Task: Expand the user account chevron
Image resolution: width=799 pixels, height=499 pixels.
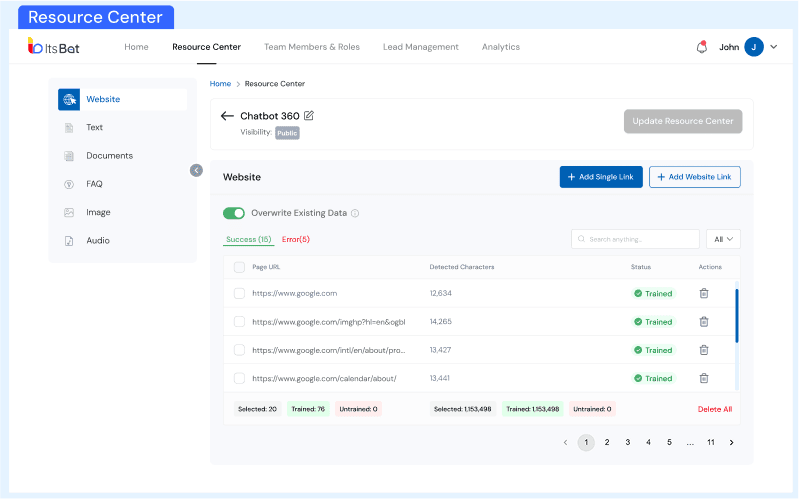Action: (x=774, y=47)
